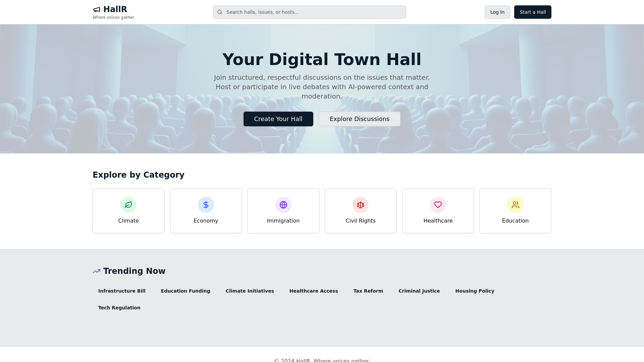Select the Economy dollar sign icon
644x362 pixels.
pos(206,205)
